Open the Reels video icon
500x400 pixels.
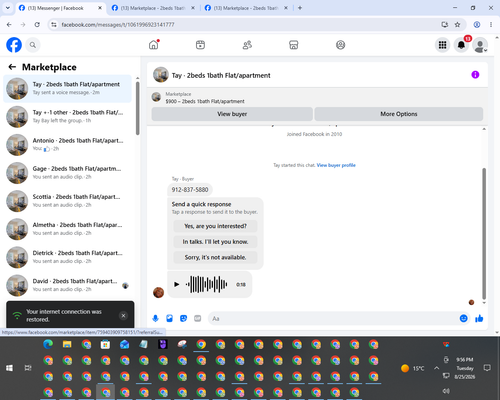click(x=200, y=45)
